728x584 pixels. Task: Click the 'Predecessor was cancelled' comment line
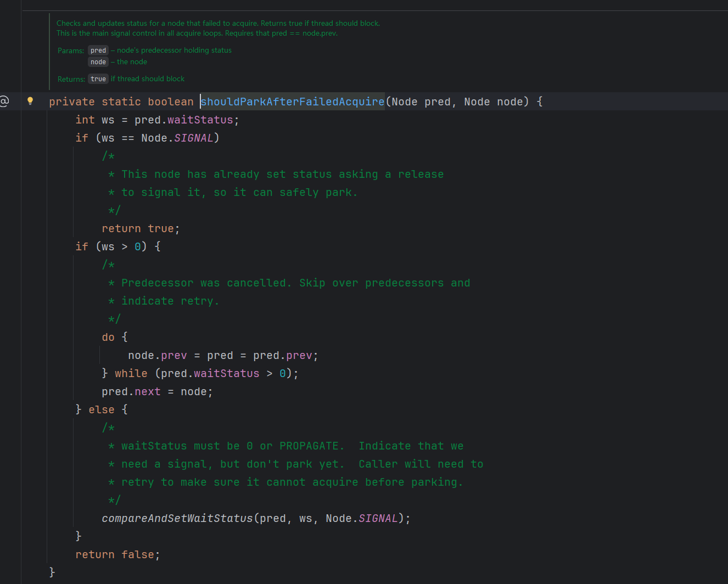(206, 283)
